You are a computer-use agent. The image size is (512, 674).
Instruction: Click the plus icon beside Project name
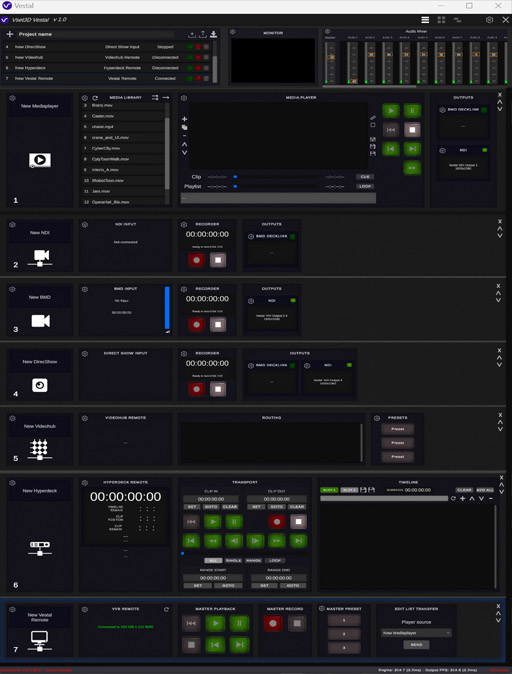9,34
